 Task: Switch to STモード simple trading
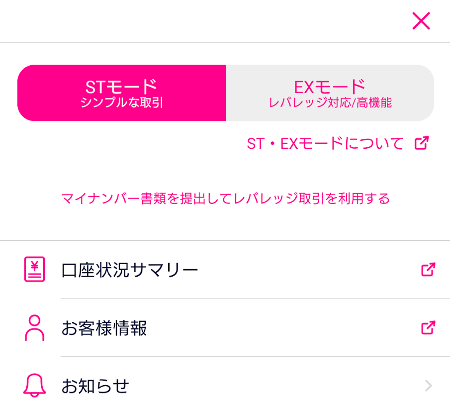pyautogui.click(x=122, y=93)
